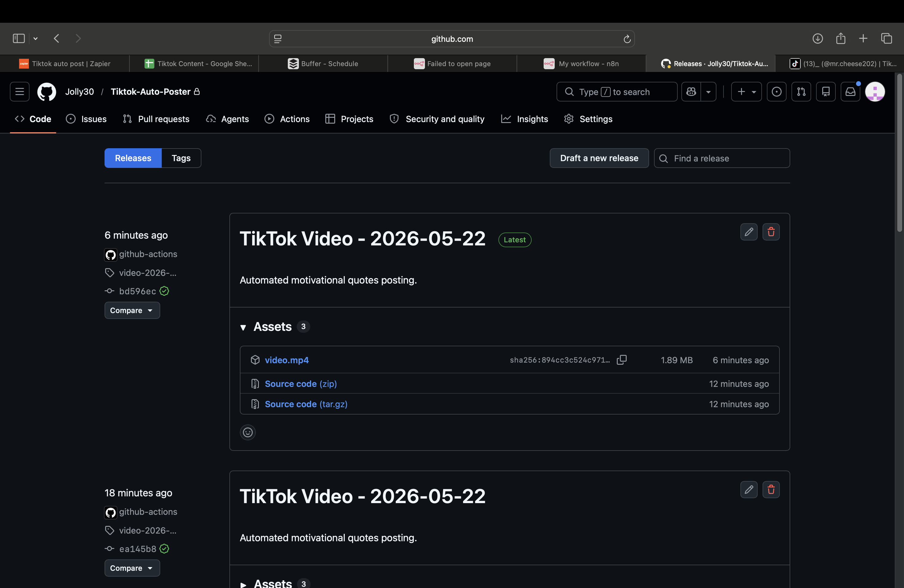Delete the 18 minutes ago release via trash
904x588 pixels.
(771, 490)
